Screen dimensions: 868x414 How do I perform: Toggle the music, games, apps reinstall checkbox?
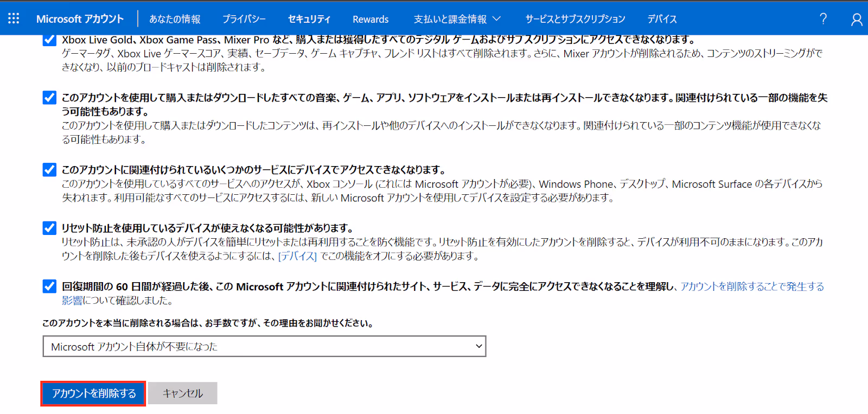[49, 98]
